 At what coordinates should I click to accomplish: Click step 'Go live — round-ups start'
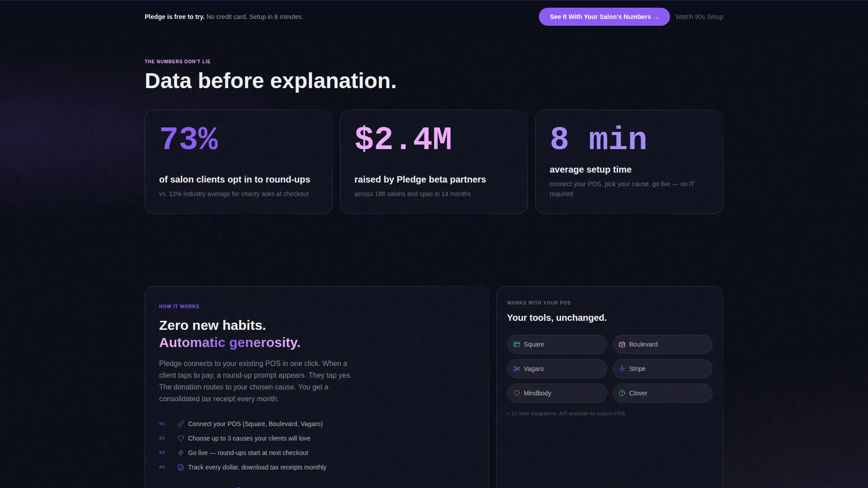click(248, 453)
